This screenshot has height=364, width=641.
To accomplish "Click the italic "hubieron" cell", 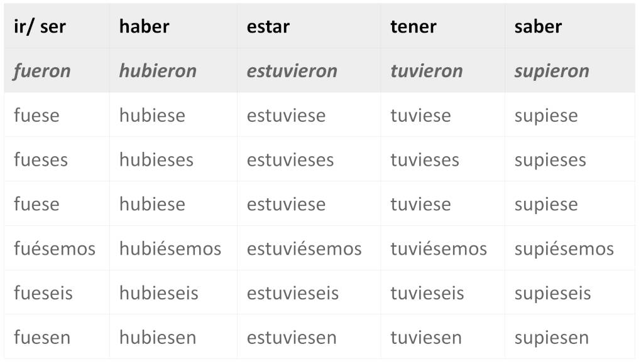I will pyautogui.click(x=158, y=71).
